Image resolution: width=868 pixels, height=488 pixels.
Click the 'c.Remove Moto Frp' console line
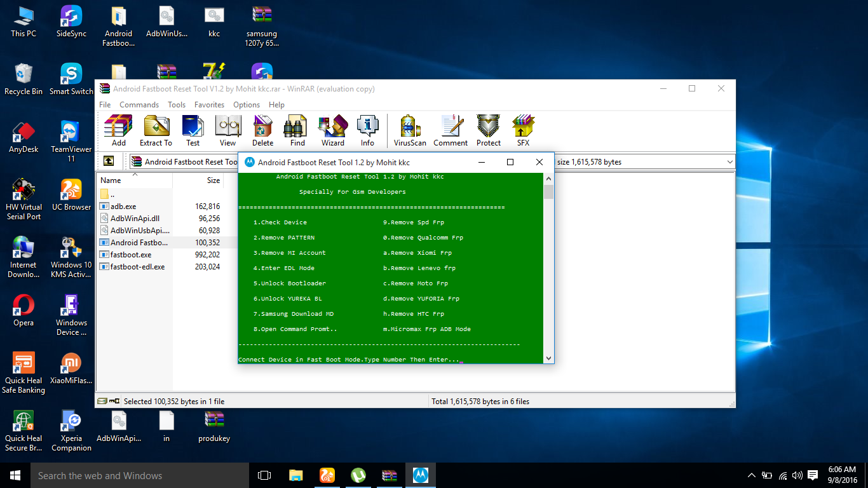click(416, 283)
